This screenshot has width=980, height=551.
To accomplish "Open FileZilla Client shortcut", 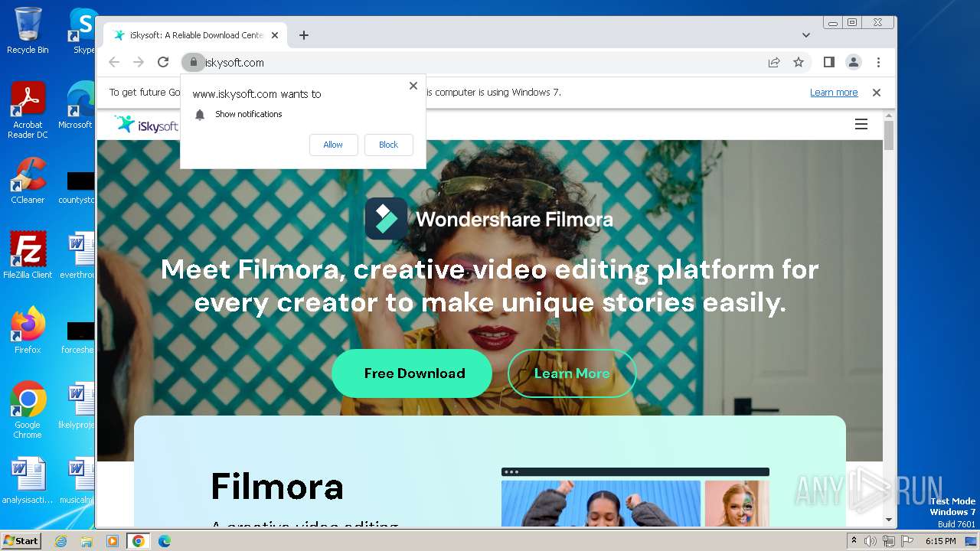I will pos(28,255).
